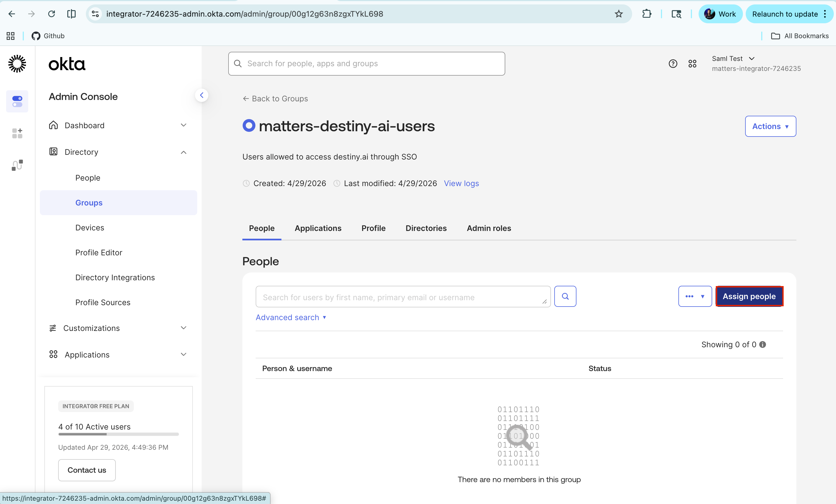This screenshot has height=504, width=836.
Task: Bookmark this page with the star icon
Action: pyautogui.click(x=619, y=14)
